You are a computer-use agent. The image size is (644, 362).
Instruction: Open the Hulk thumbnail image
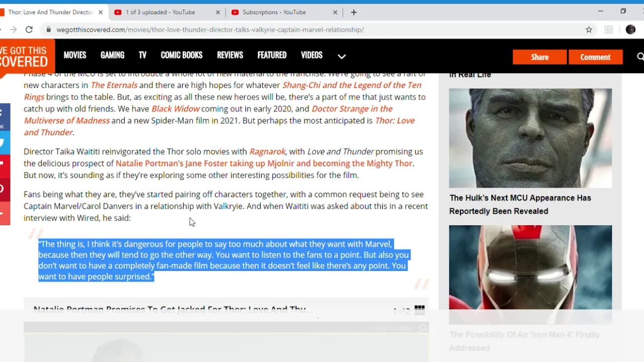point(530,138)
